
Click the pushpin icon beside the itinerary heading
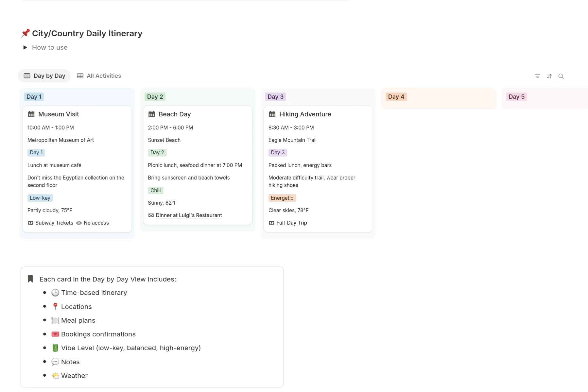pyautogui.click(x=25, y=33)
